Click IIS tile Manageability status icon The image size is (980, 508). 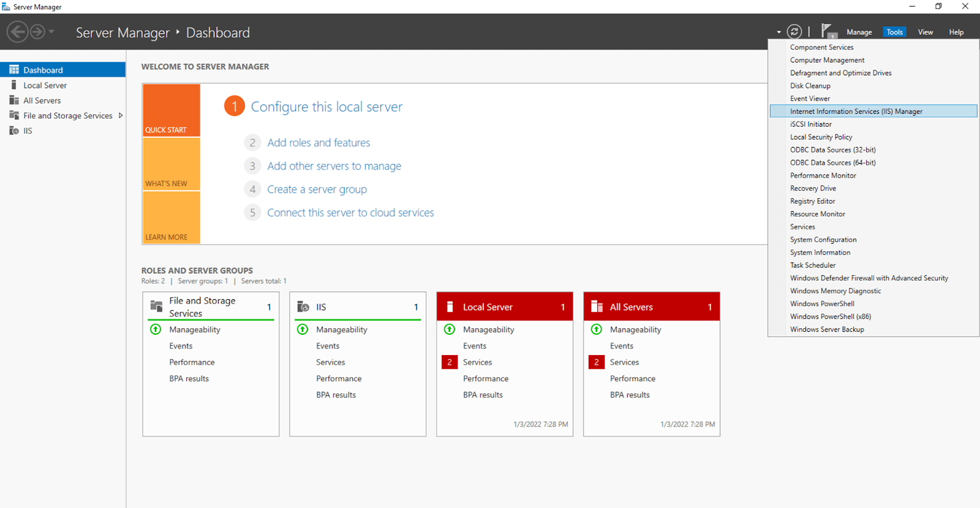click(303, 329)
